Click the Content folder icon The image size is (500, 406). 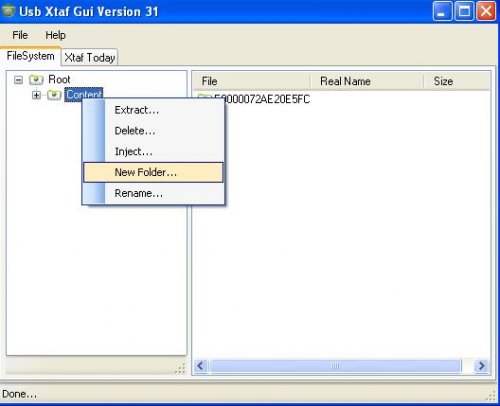[54, 95]
